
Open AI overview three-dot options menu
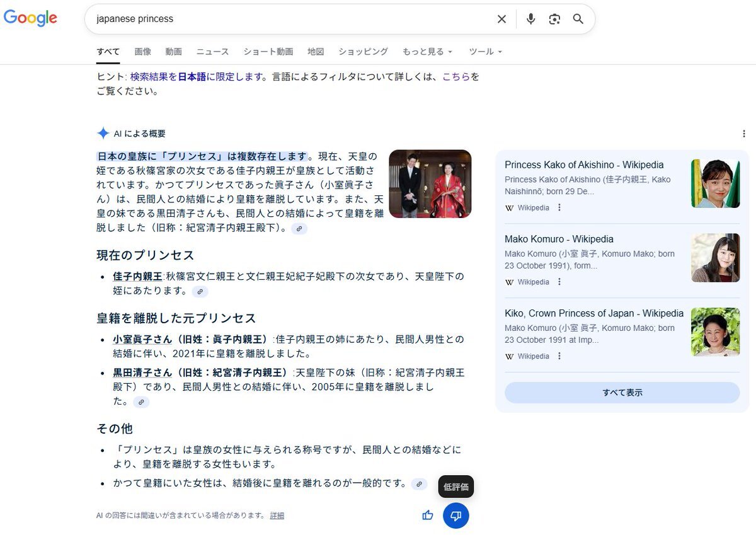click(743, 134)
